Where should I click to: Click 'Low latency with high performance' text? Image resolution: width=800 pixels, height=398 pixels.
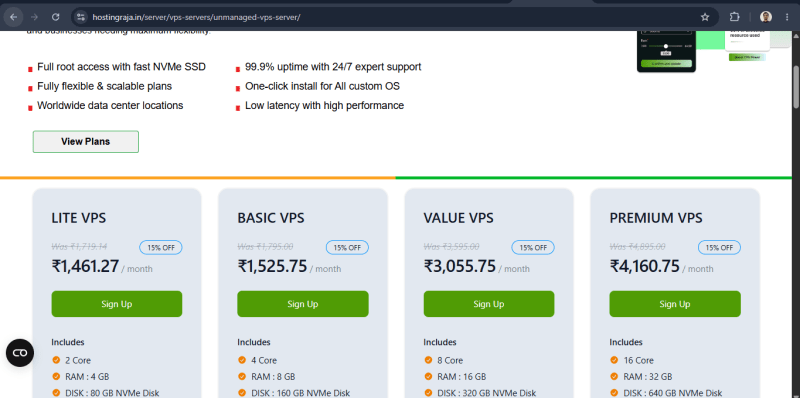pos(324,106)
